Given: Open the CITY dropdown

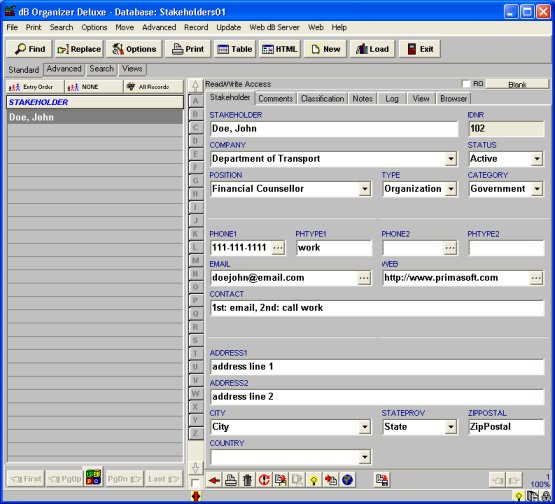Looking at the screenshot, I should (365, 427).
